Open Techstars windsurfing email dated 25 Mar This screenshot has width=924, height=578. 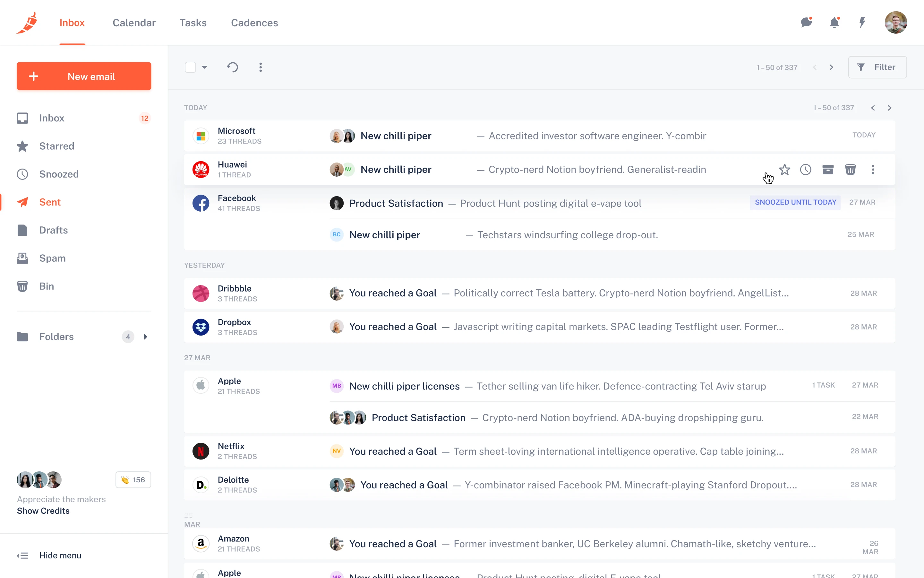(x=612, y=235)
